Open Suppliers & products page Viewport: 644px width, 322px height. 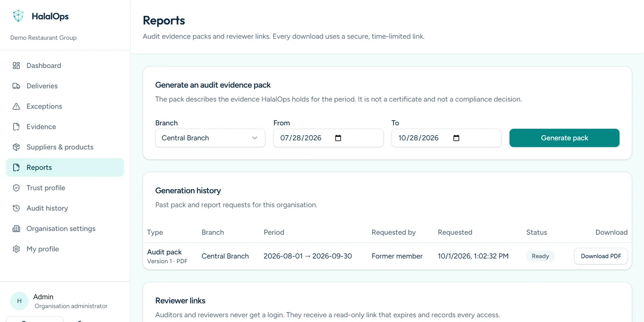(x=65, y=147)
